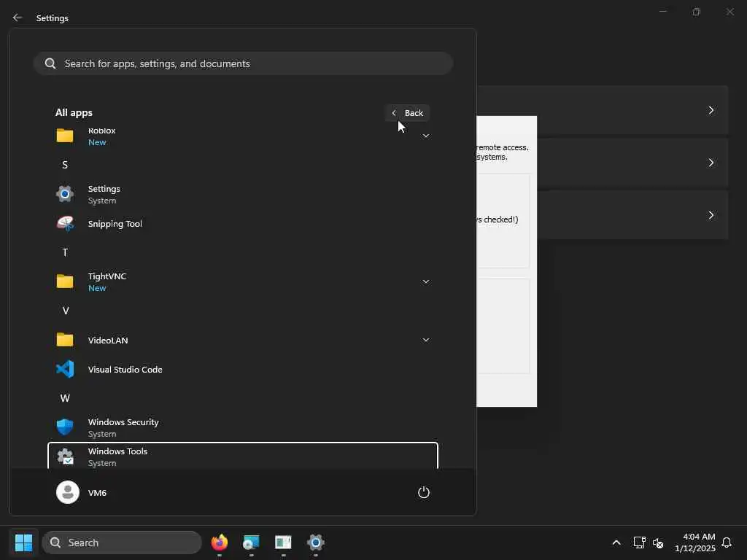Jump to letter T index header

click(x=65, y=252)
